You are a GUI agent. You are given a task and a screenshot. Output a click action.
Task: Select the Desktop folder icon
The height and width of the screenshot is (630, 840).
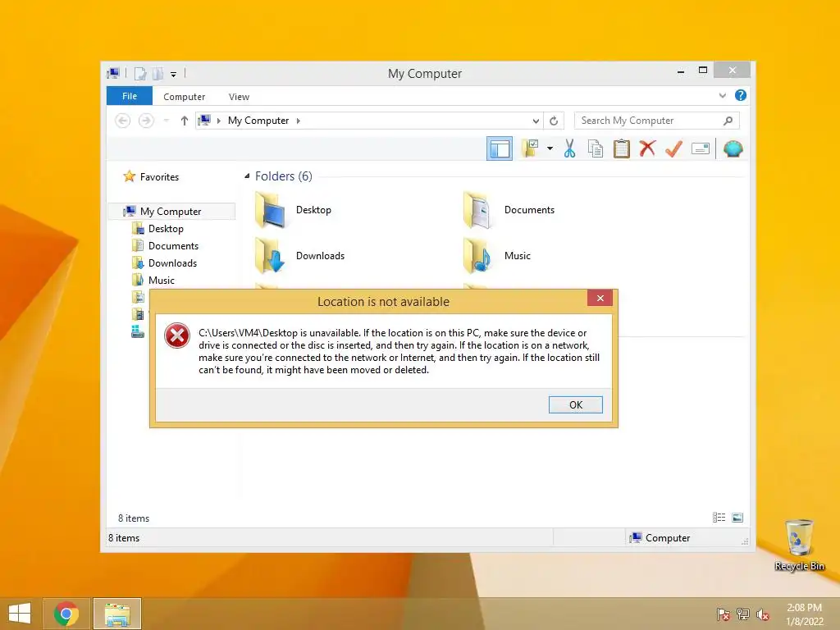(x=269, y=210)
